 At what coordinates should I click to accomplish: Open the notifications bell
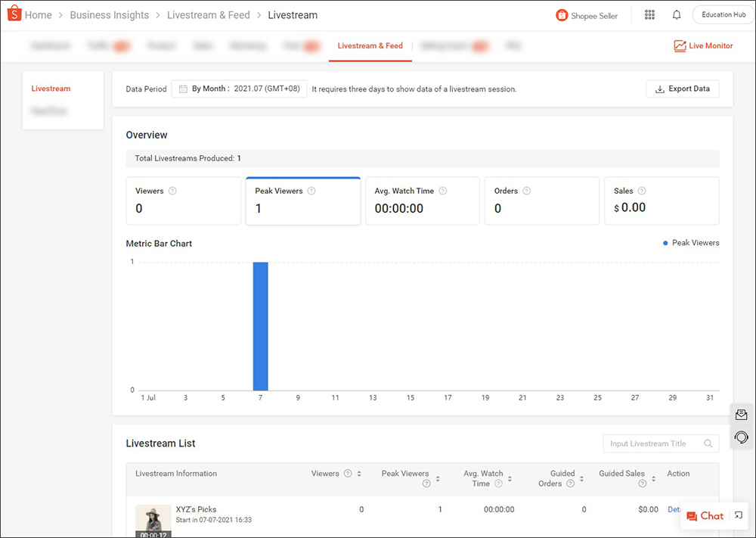pyautogui.click(x=677, y=15)
